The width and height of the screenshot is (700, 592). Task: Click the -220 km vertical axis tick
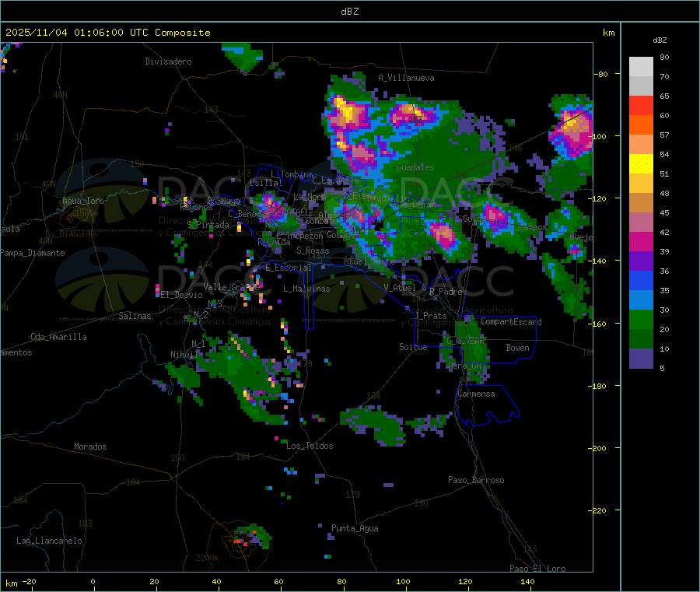click(x=600, y=511)
